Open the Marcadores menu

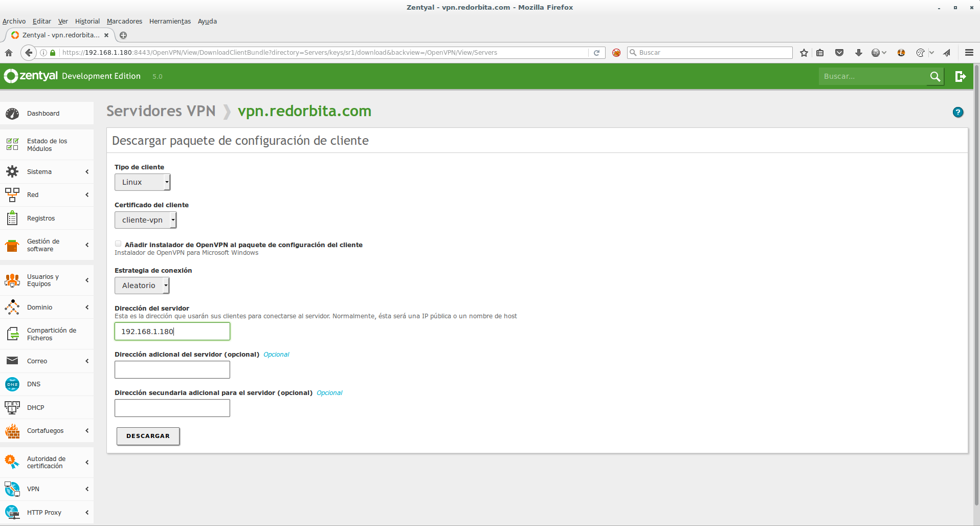coord(124,21)
